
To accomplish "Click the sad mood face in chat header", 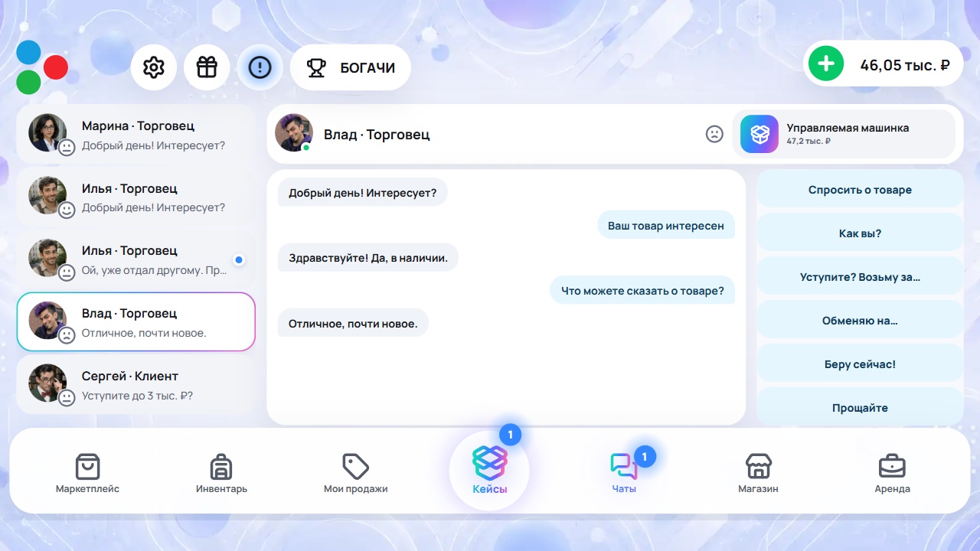I will (714, 134).
